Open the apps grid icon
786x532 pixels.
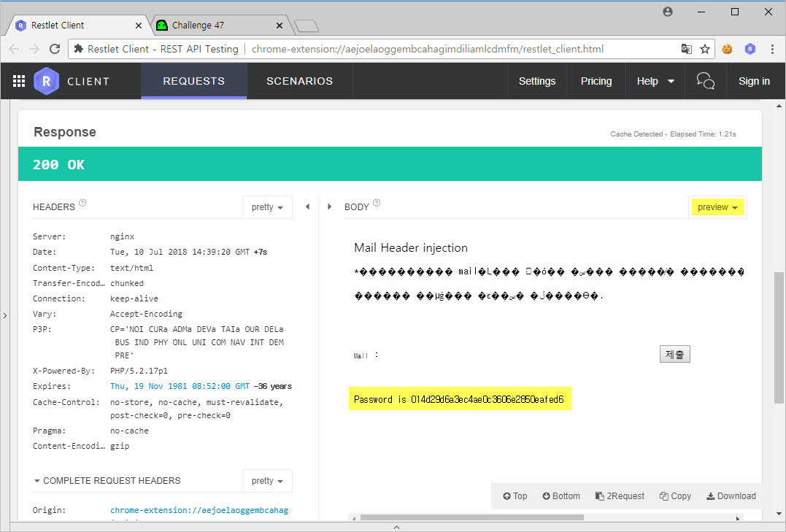click(19, 81)
